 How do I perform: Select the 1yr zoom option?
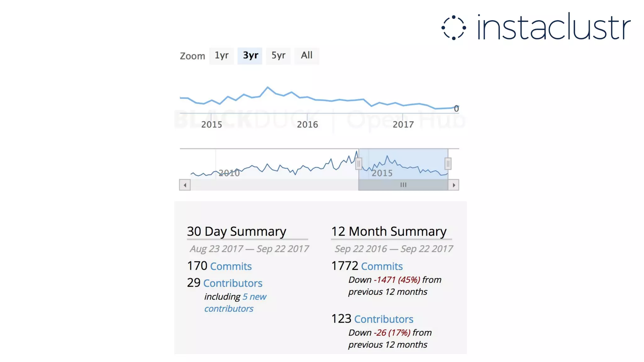coord(221,56)
